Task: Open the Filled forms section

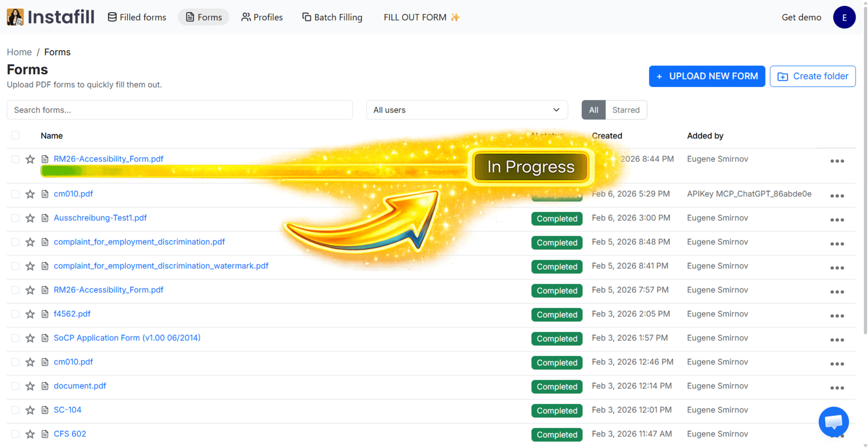Action: click(137, 17)
